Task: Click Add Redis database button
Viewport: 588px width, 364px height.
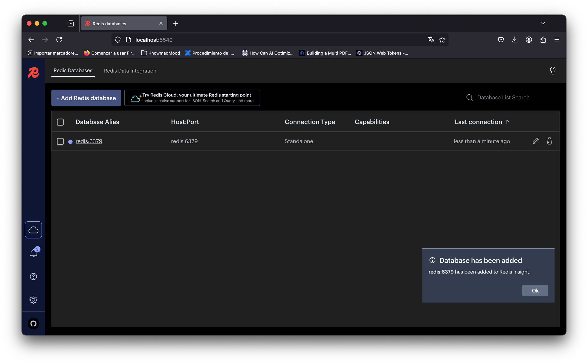Action: point(86,98)
